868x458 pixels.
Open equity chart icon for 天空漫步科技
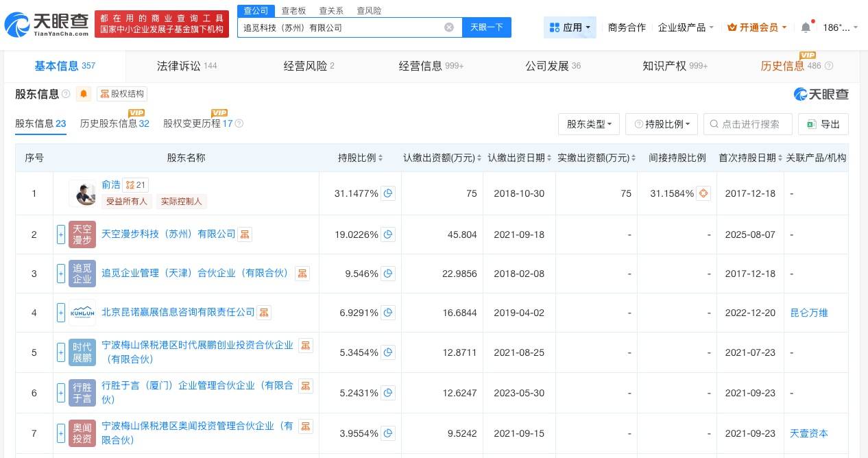(245, 234)
